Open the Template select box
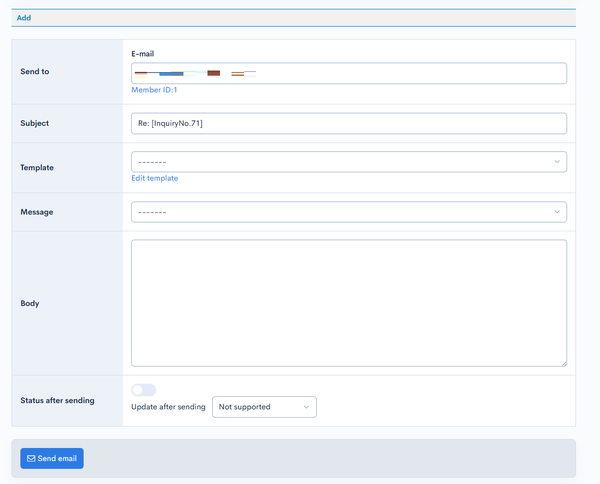The width and height of the screenshot is (600, 484). click(349, 162)
